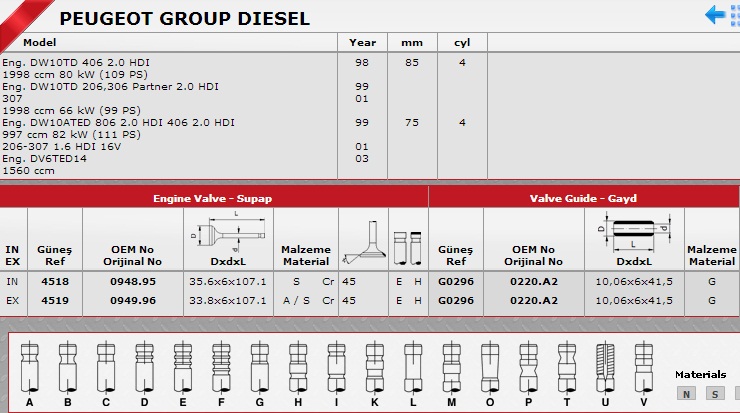Viewport: 740px width, 413px height.
Task: Select valve tip type F icon
Action: point(220,367)
